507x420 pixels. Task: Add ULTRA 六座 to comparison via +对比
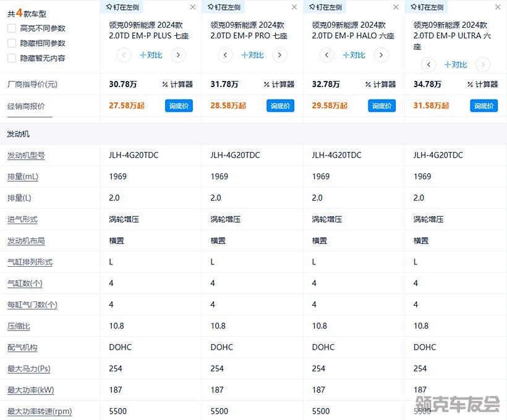coord(456,65)
